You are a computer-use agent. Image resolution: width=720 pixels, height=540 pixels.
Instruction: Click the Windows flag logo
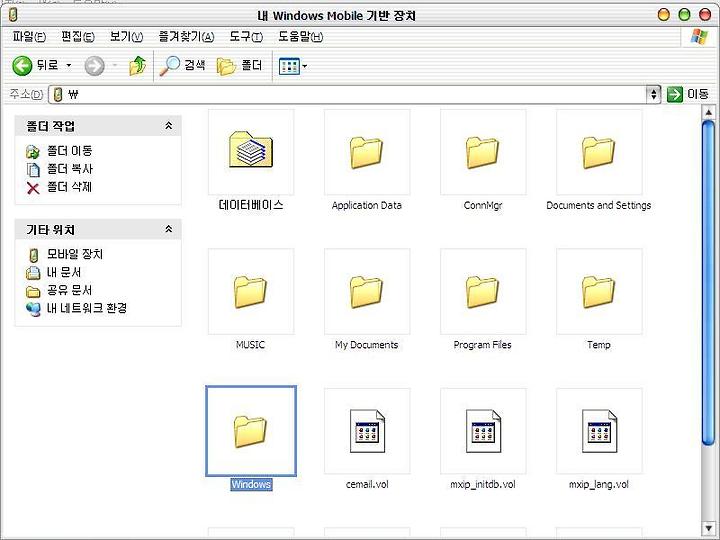(x=699, y=37)
